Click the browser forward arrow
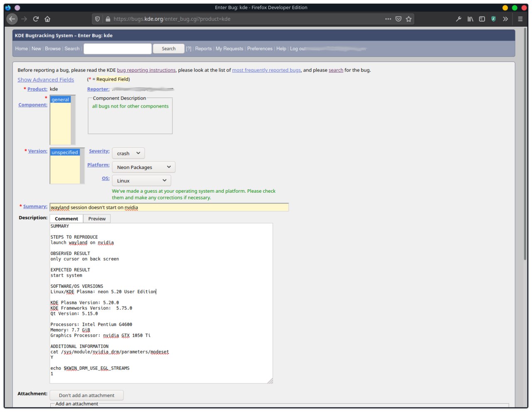Screen dimensions: 532x412 point(24,19)
